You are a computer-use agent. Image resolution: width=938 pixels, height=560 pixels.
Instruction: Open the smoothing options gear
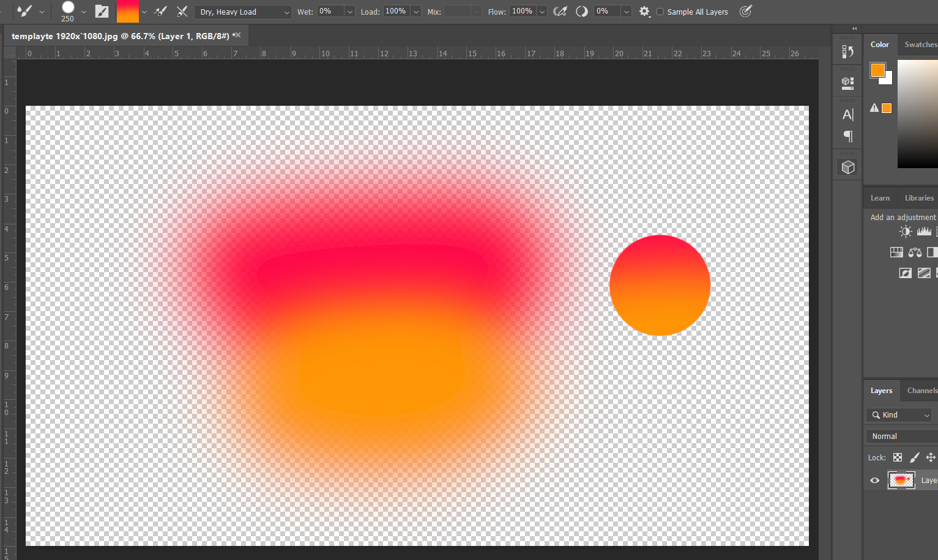(644, 12)
